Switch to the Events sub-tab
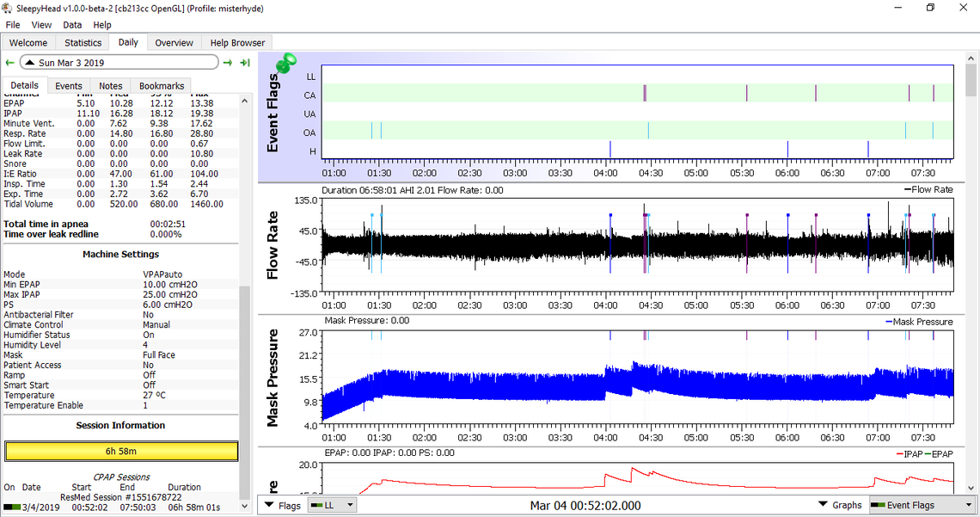980x517 pixels. coord(69,86)
